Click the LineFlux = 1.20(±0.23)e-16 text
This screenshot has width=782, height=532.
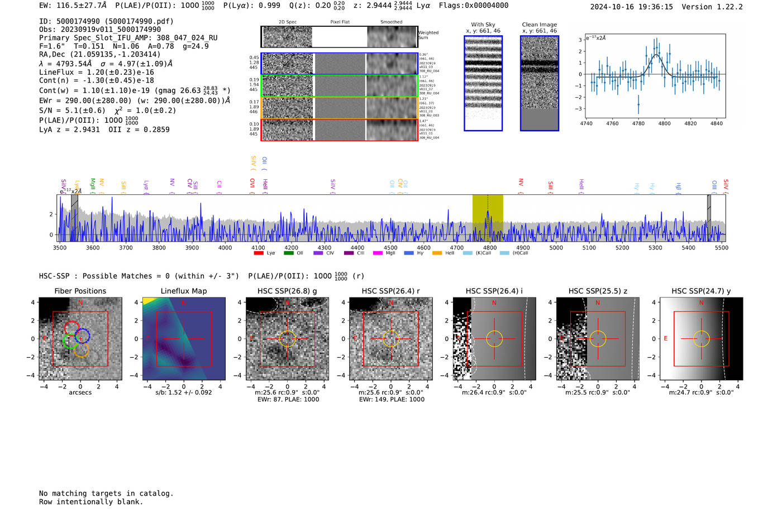[97, 73]
